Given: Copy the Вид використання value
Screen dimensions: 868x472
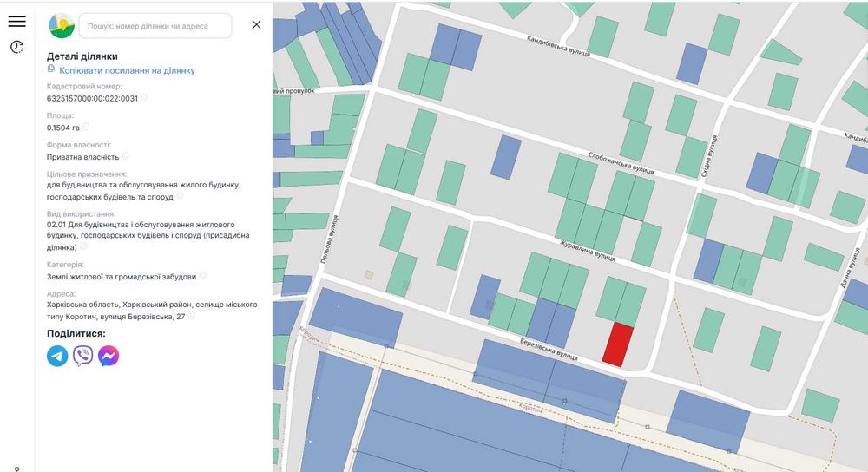Looking at the screenshot, I should (83, 246).
